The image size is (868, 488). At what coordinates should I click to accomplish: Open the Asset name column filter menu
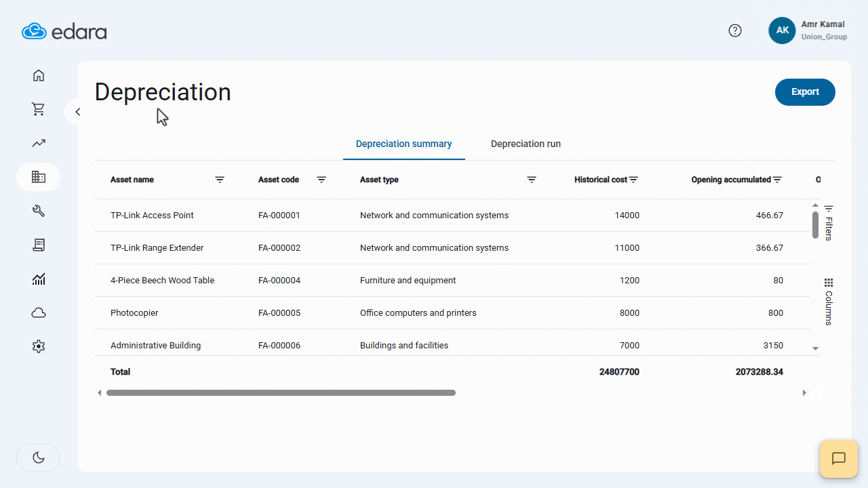(220, 180)
